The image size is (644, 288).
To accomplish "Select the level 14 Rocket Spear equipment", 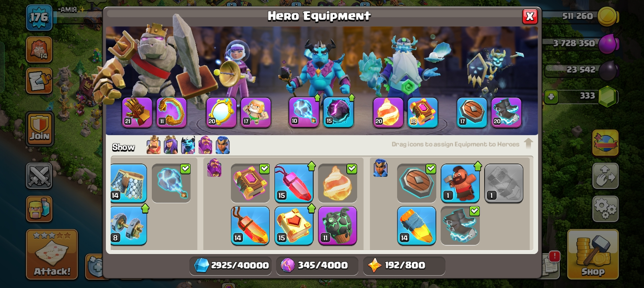I will point(416,226).
